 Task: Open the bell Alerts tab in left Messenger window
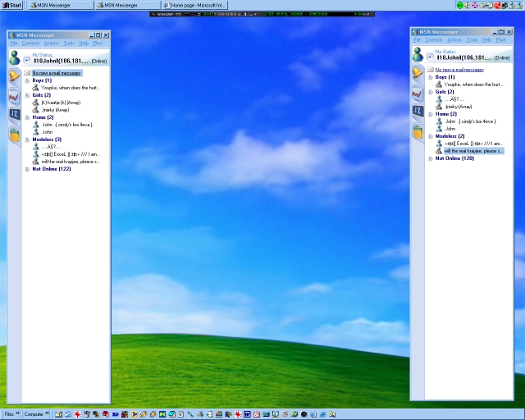pos(15,77)
